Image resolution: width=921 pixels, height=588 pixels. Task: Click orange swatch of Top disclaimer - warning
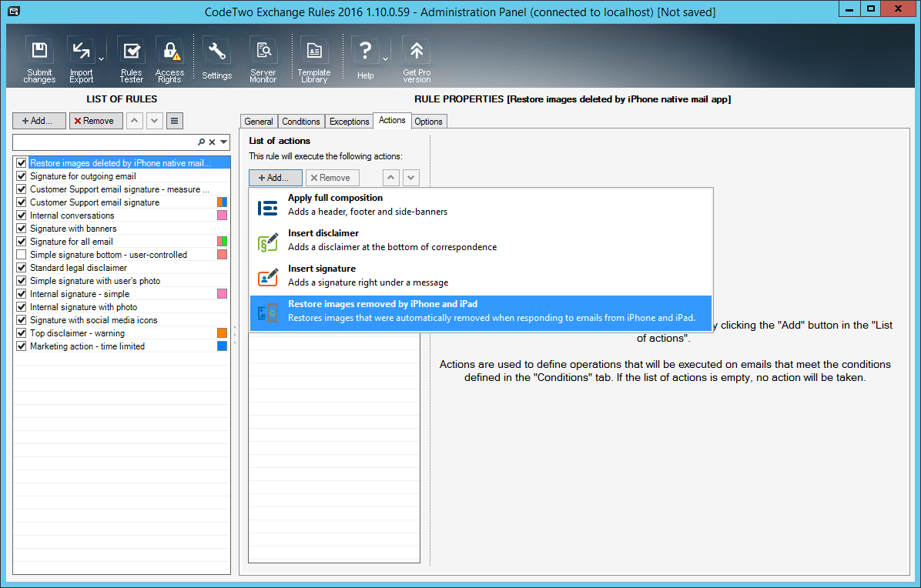pos(222,333)
